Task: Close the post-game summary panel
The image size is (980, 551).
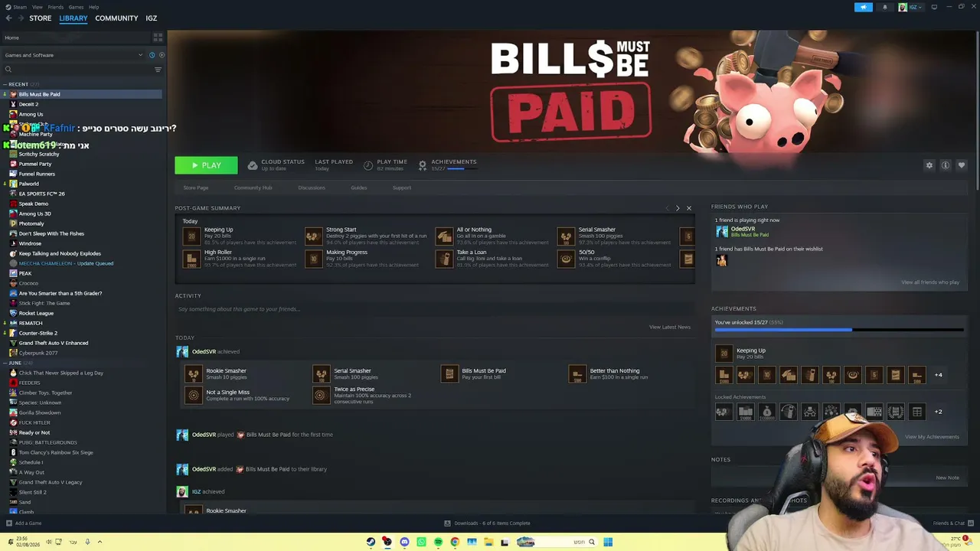Action: pos(688,208)
